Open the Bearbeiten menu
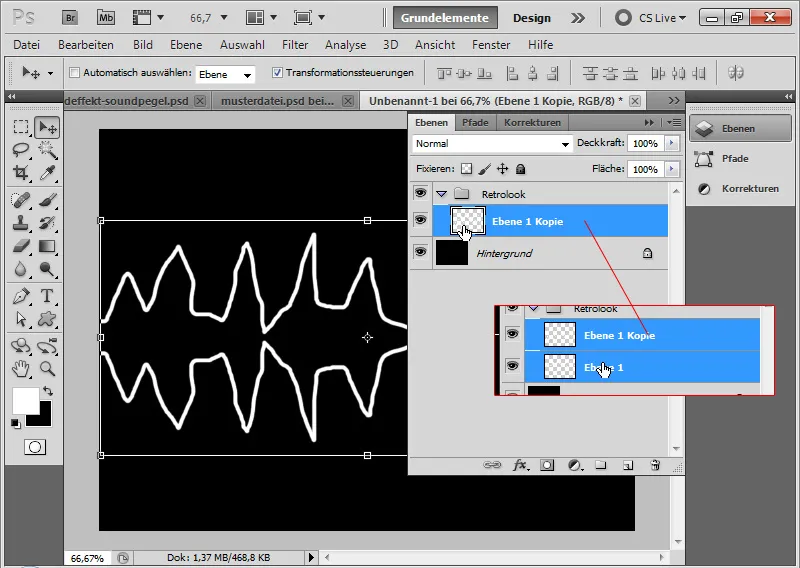Viewport: 800px width, 568px height. point(86,45)
